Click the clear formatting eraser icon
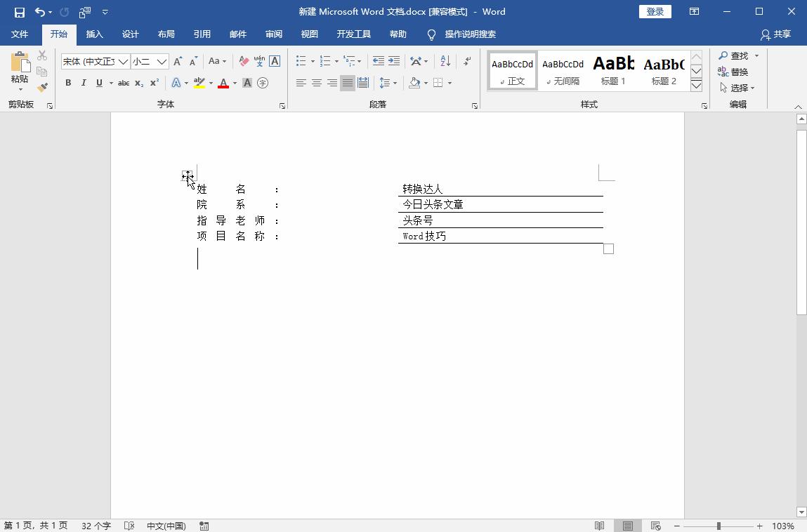Screen dimensions: 807x532 coord(244,62)
